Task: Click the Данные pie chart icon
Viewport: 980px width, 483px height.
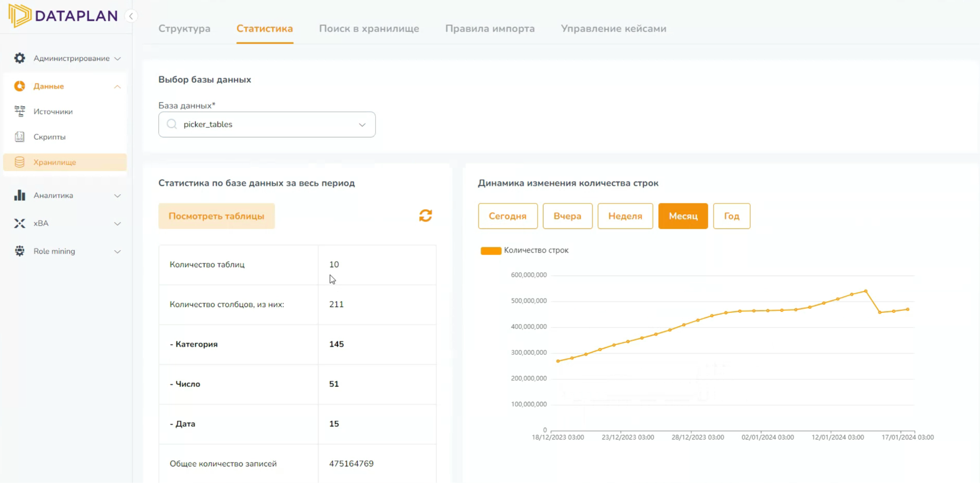Action: pyautogui.click(x=20, y=86)
